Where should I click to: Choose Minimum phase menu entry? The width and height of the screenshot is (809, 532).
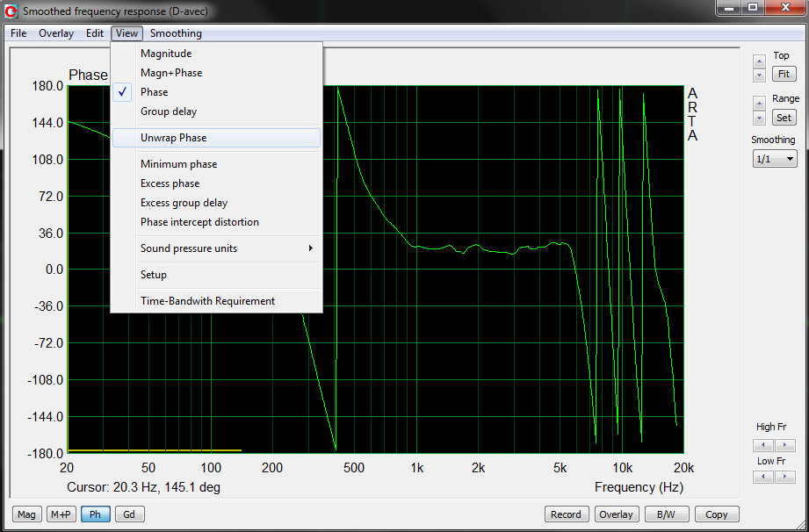[x=217, y=164]
